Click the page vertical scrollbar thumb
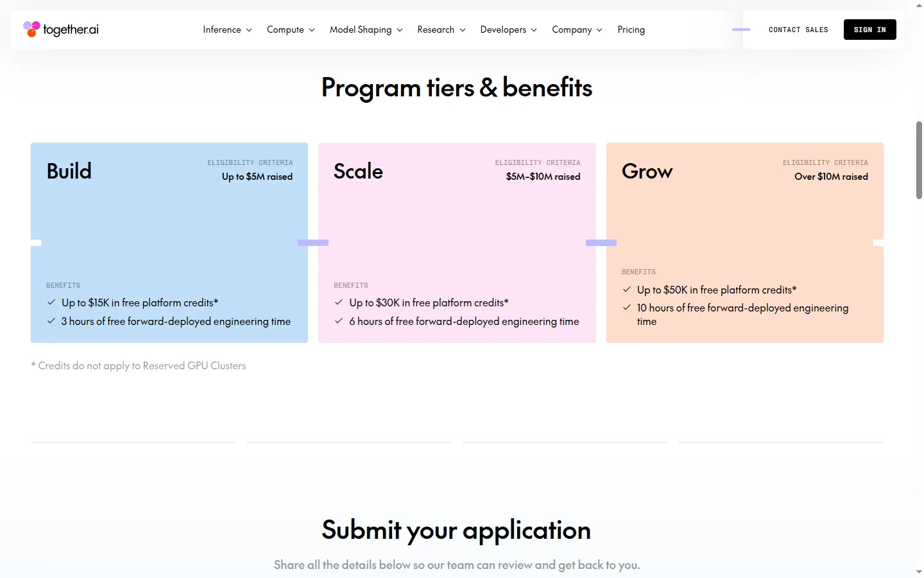This screenshot has width=924, height=578. tap(919, 160)
